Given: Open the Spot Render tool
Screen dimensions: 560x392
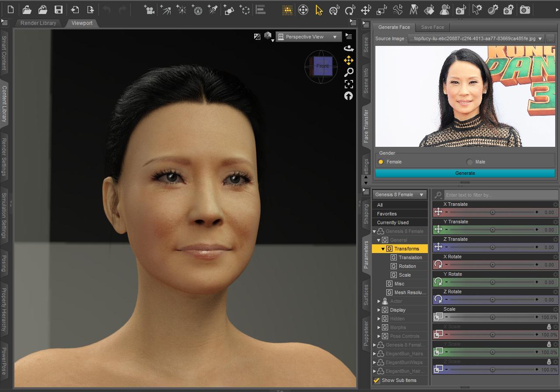Looking at the screenshot, I should (460, 10).
